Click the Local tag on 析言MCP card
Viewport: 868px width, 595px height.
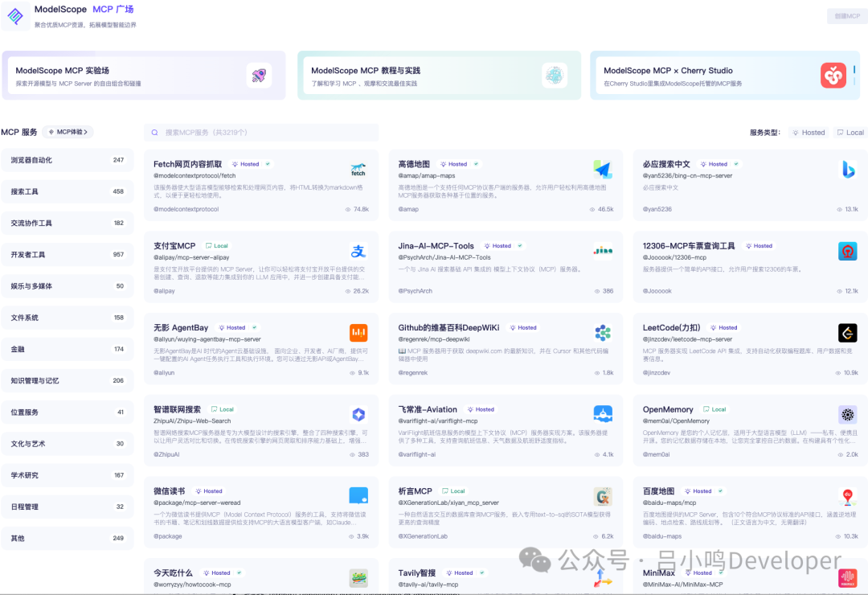[x=453, y=490]
